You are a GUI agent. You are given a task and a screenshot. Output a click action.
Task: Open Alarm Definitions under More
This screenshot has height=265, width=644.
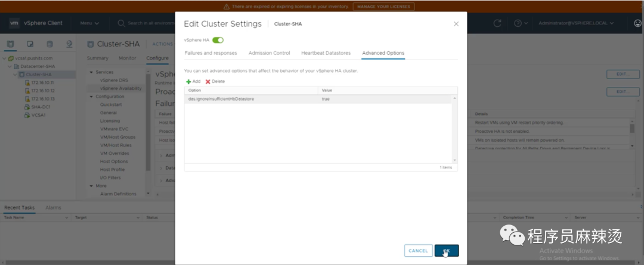(118, 194)
